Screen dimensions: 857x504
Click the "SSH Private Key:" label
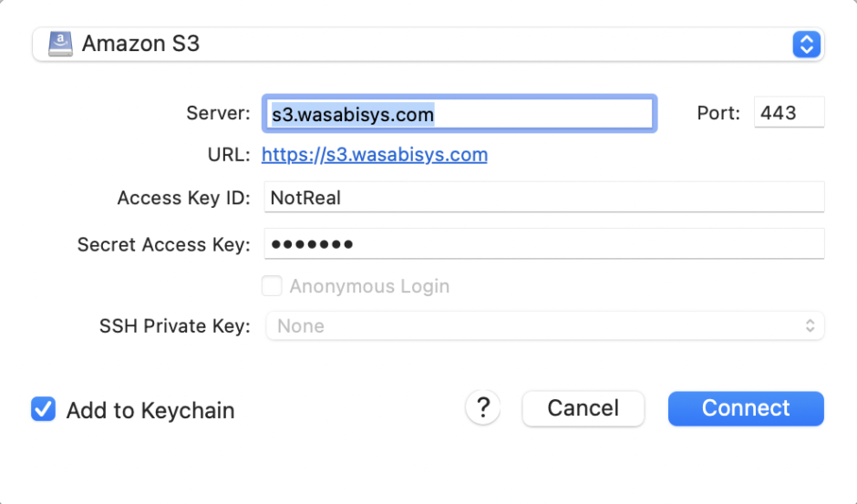174,326
